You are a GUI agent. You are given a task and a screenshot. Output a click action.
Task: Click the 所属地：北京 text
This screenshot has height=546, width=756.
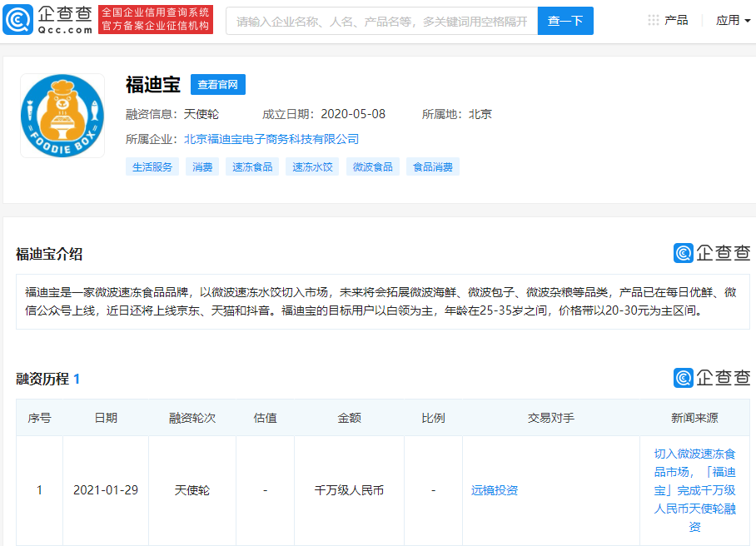pyautogui.click(x=456, y=114)
